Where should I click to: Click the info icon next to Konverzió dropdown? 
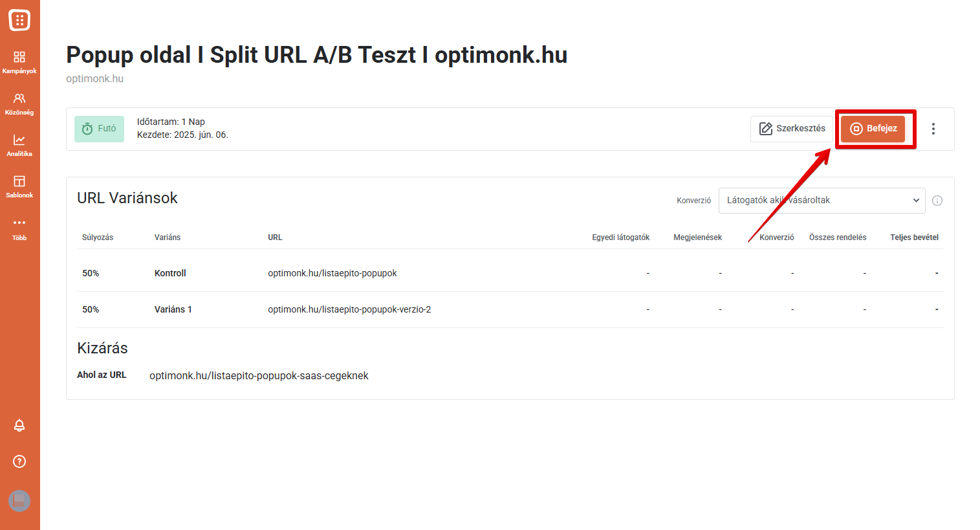tap(937, 201)
